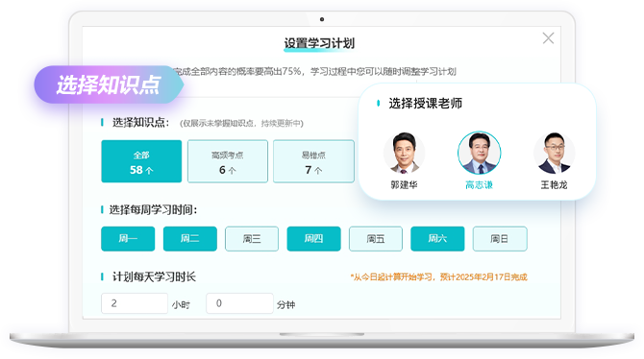This screenshot has width=644, height=359.
Task: Click the 郭建华 teacher name label
Action: (404, 185)
